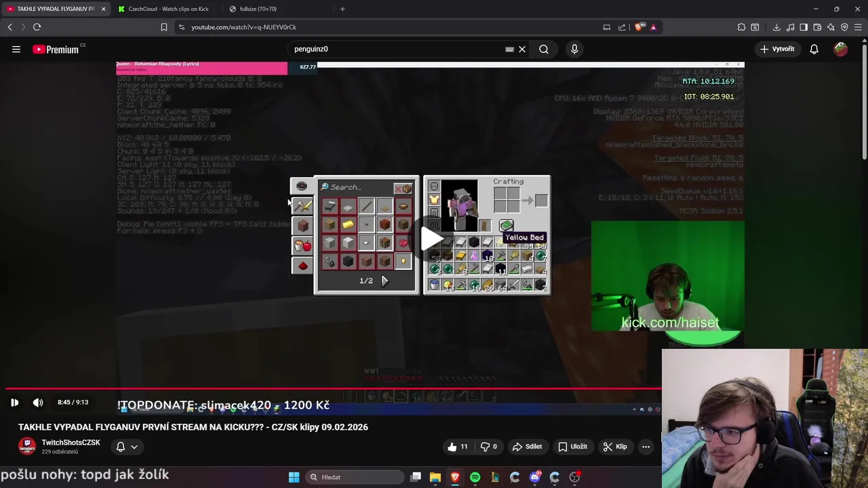Start voice search with the microphone

[x=574, y=49]
